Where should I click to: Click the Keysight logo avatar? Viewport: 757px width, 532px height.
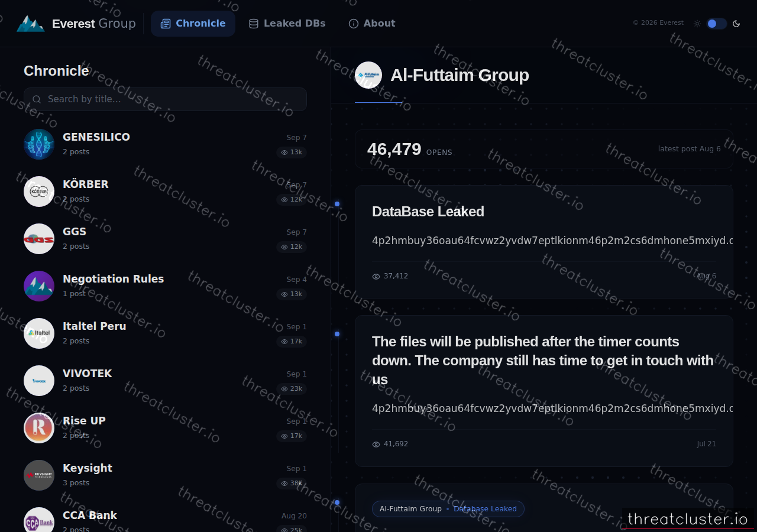[39, 475]
